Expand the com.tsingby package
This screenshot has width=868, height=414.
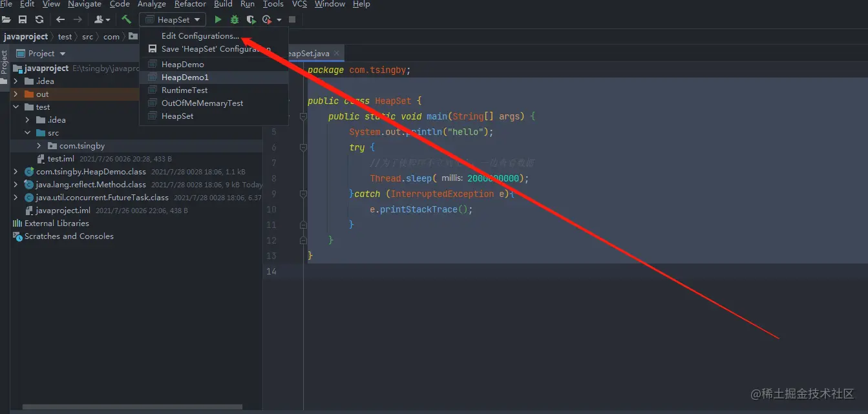(39, 146)
